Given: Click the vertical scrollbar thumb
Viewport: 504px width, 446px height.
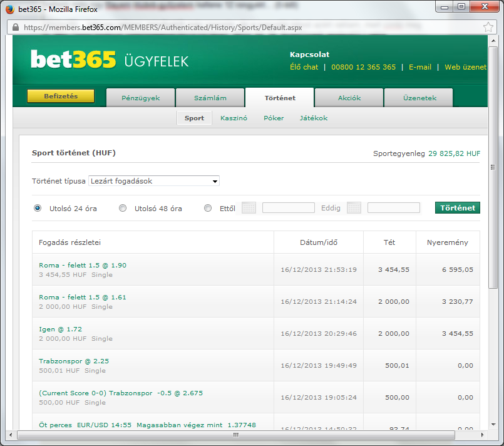Looking at the screenshot, I should click(493, 167).
